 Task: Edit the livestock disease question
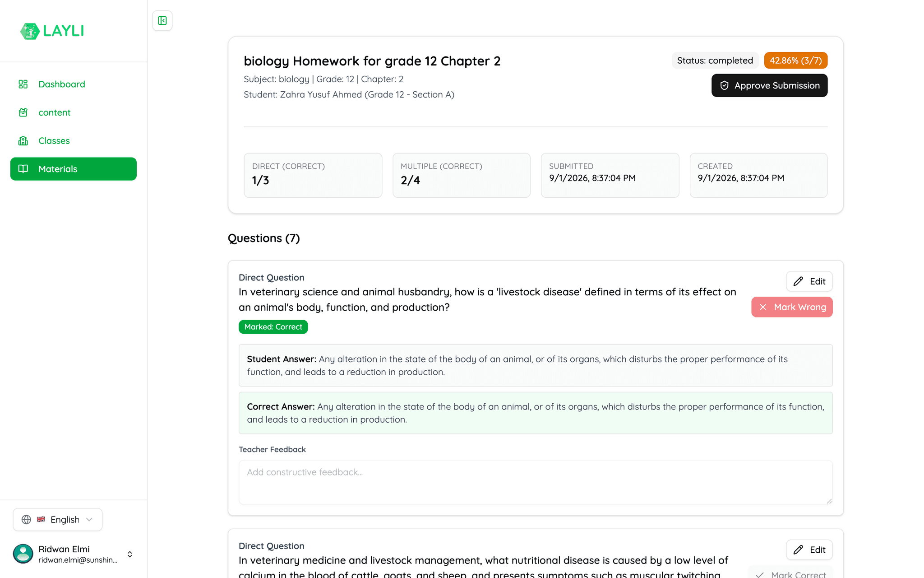pyautogui.click(x=809, y=282)
